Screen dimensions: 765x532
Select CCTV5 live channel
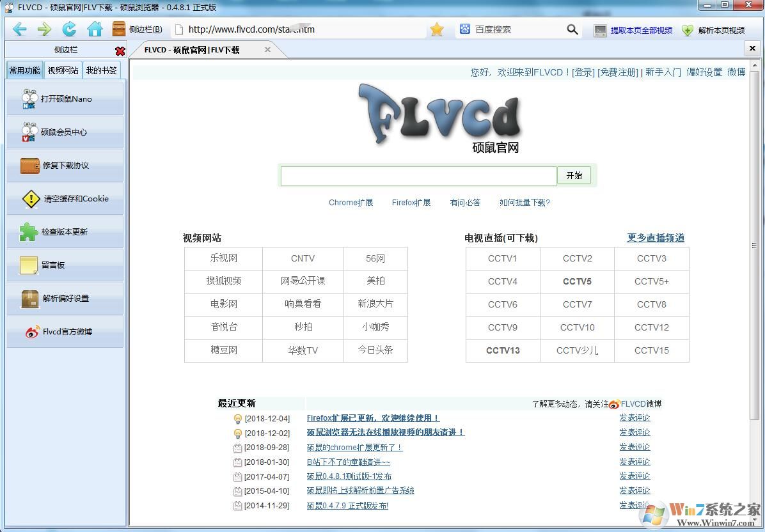tap(577, 281)
